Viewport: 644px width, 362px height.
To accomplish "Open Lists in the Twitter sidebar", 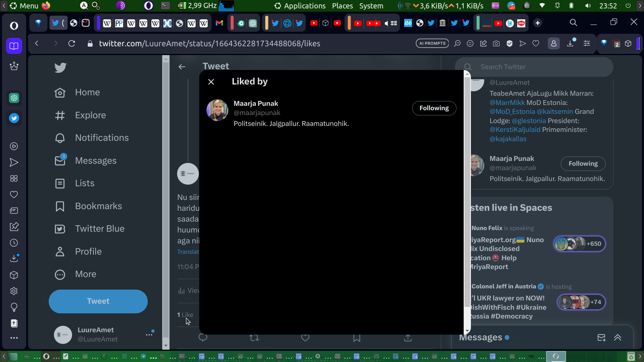I will click(x=74, y=183).
